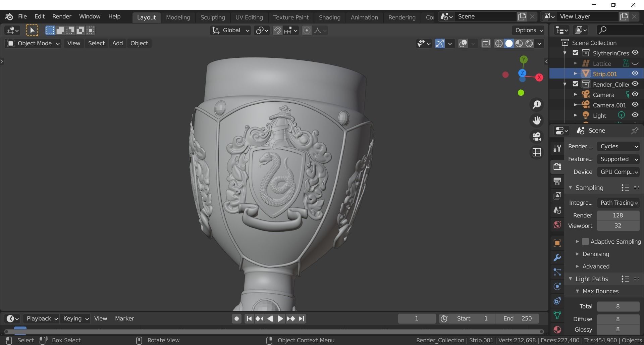Enable Adaptive Sampling checkbox
Image resolution: width=644 pixels, height=345 pixels.
tap(586, 242)
